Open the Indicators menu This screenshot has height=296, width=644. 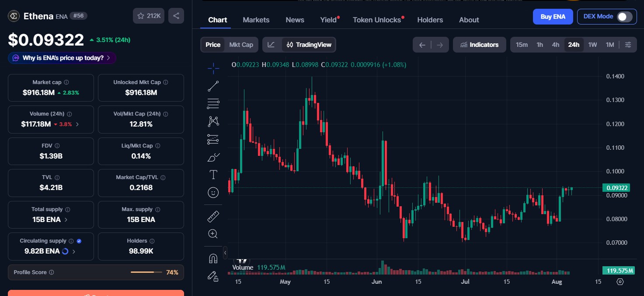pos(480,45)
